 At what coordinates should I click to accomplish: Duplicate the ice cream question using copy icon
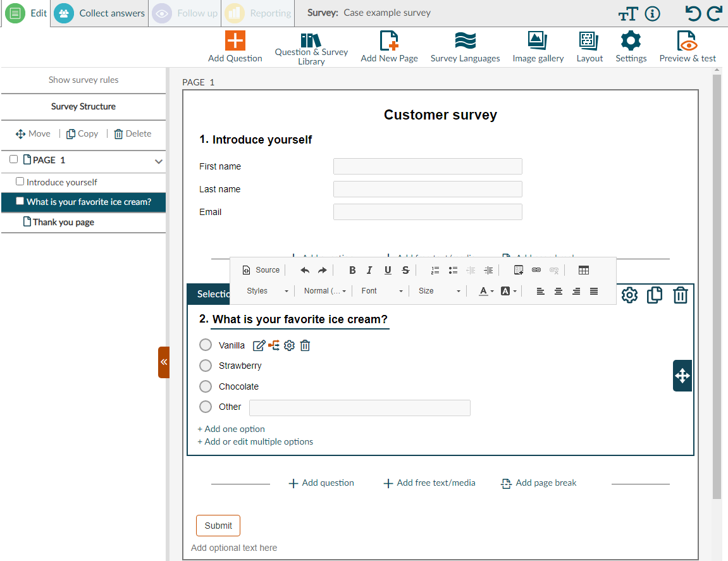(655, 295)
